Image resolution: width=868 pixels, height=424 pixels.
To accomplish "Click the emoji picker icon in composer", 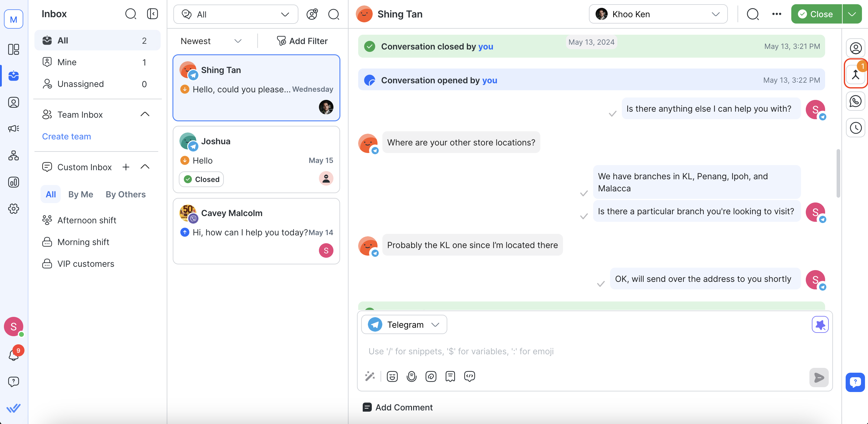I will (x=392, y=376).
